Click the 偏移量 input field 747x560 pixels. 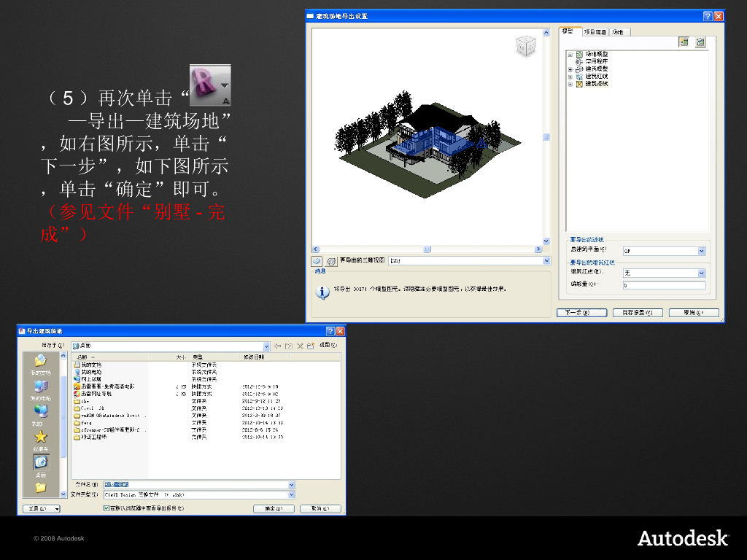click(x=664, y=285)
